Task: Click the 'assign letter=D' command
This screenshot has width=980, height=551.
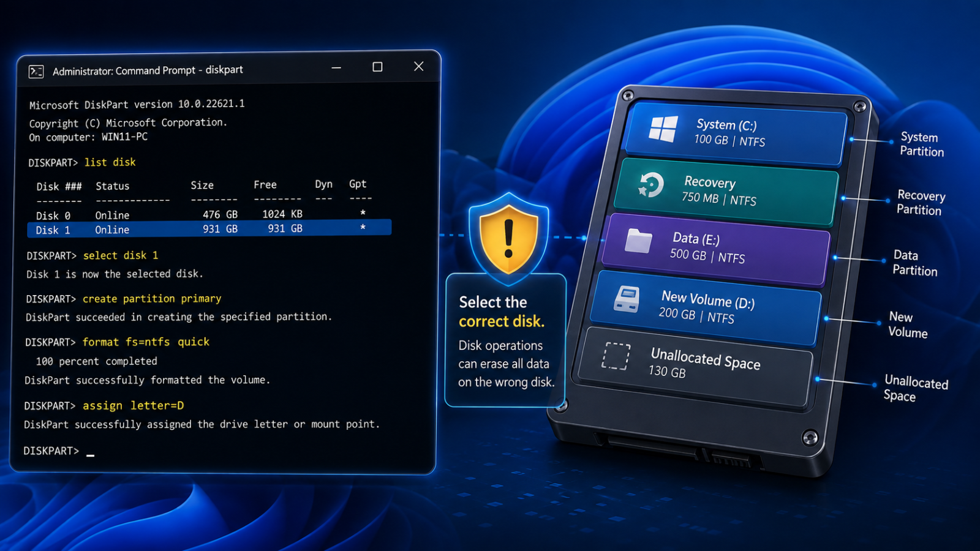Action: 133,406
